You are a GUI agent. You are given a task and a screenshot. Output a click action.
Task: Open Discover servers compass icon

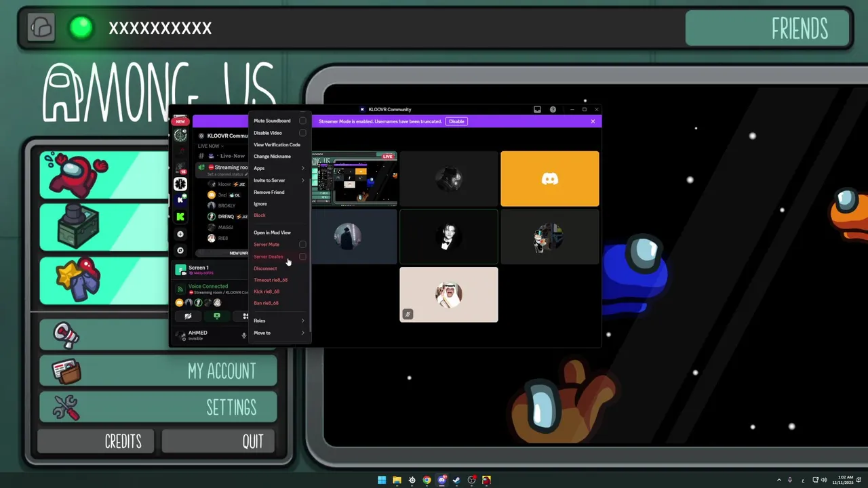[180, 250]
